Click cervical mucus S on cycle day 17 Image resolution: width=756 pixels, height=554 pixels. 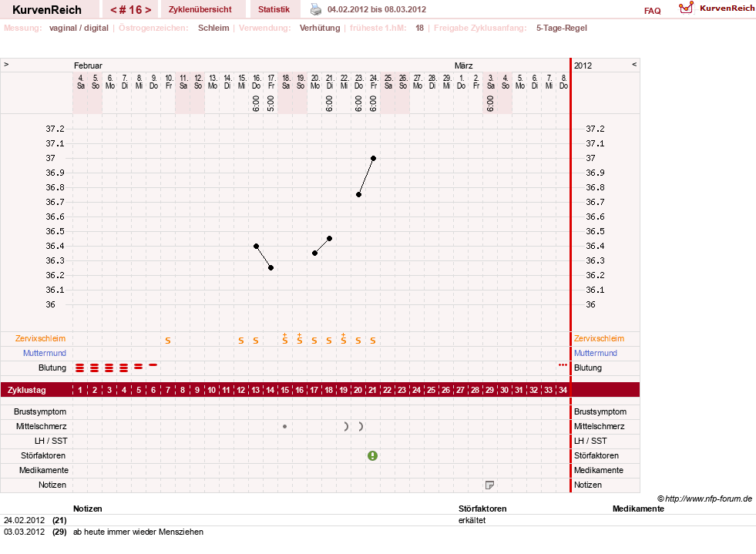(314, 341)
